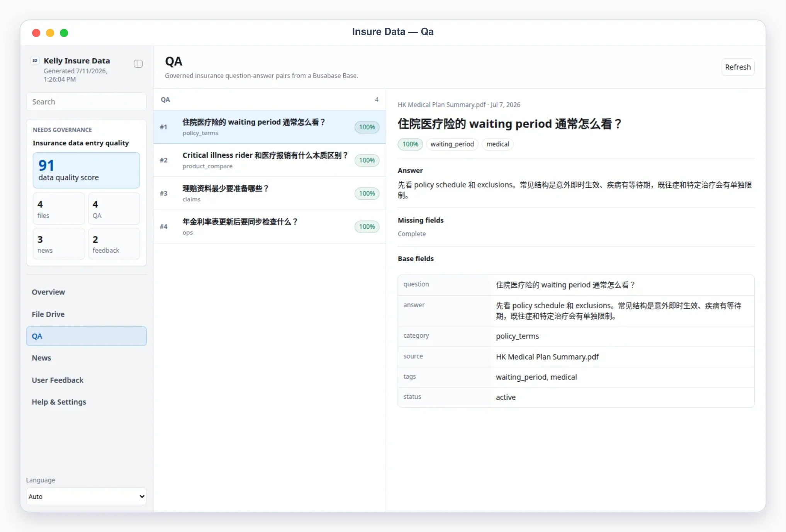Select the Critical illness rider question
Screen dimensions: 786x532
pos(270,160)
